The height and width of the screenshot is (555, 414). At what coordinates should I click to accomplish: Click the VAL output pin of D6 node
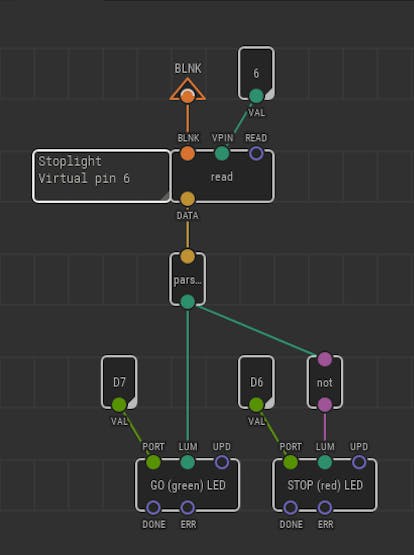click(x=256, y=405)
